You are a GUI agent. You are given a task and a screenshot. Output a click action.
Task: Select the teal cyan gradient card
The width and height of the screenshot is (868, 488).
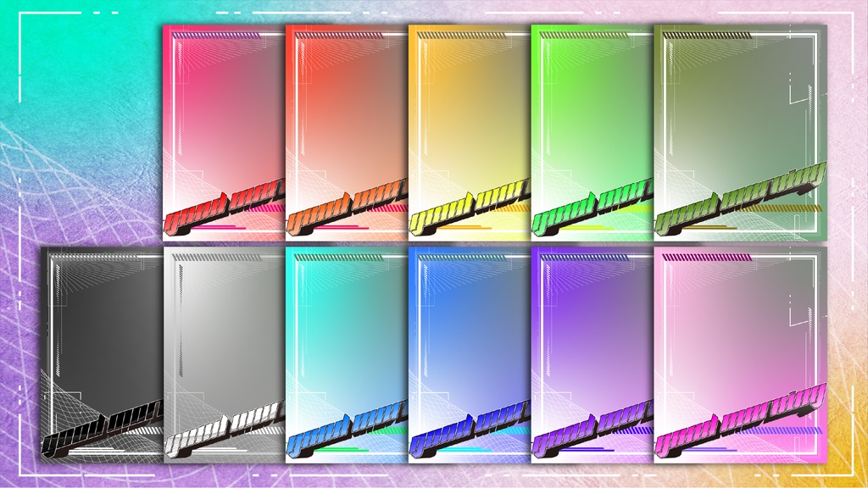coord(347,355)
